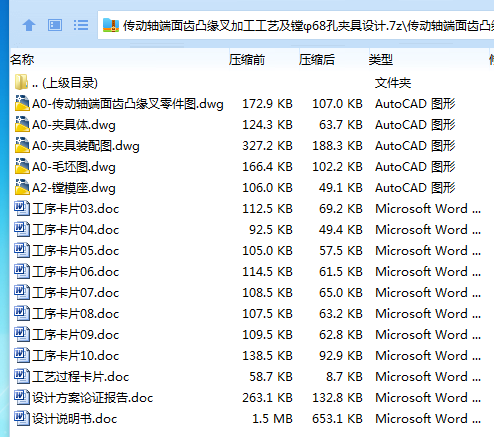Switch to the list view icon

[81, 25]
